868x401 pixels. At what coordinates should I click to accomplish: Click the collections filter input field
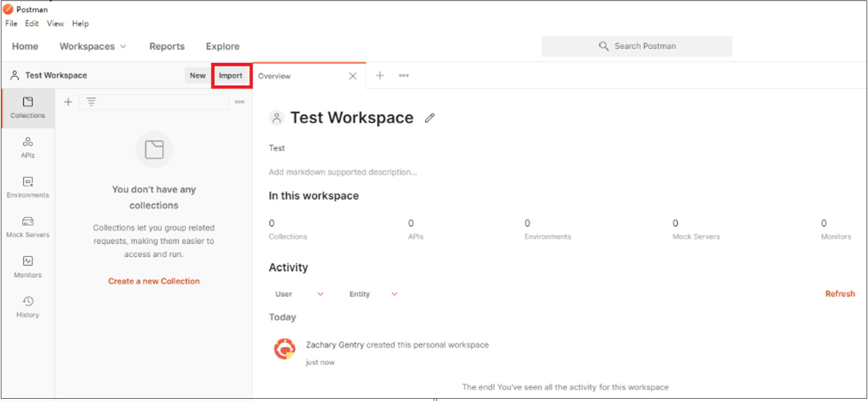coord(154,102)
